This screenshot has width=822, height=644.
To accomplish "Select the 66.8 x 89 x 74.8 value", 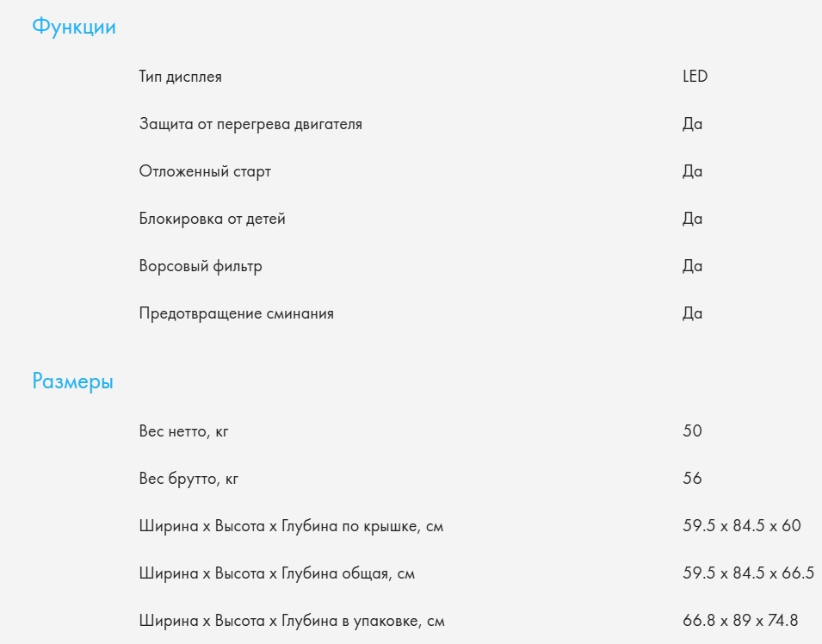I will [740, 620].
